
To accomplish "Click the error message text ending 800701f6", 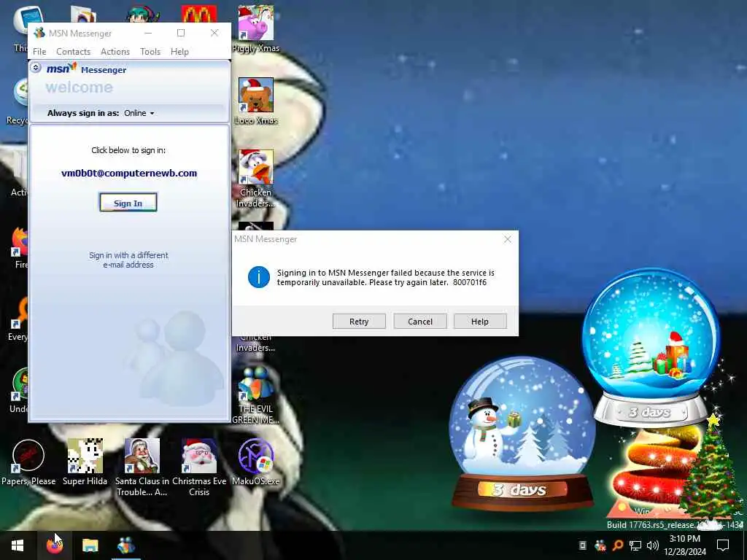I will point(386,278).
